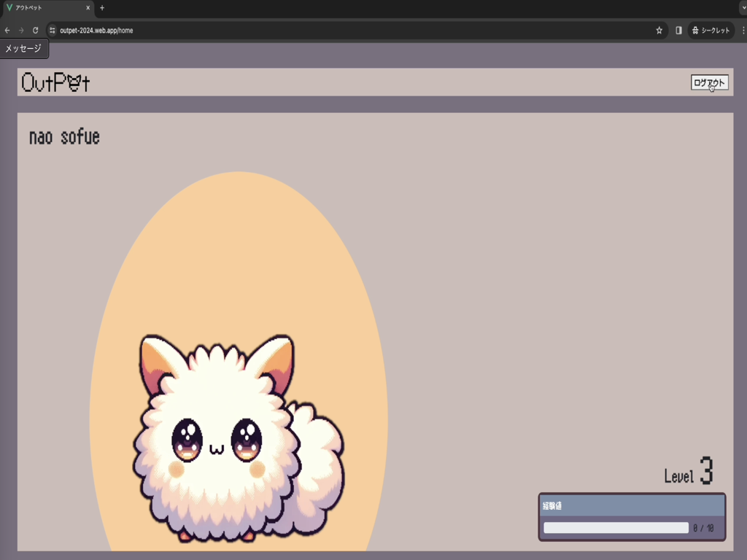Open a new tab with plus icon
The image size is (747, 560).
coord(102,7)
